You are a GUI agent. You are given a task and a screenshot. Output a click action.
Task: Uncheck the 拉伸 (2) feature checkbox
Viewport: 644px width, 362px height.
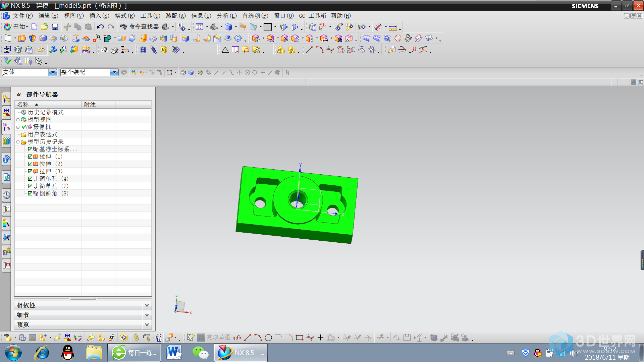click(30, 164)
